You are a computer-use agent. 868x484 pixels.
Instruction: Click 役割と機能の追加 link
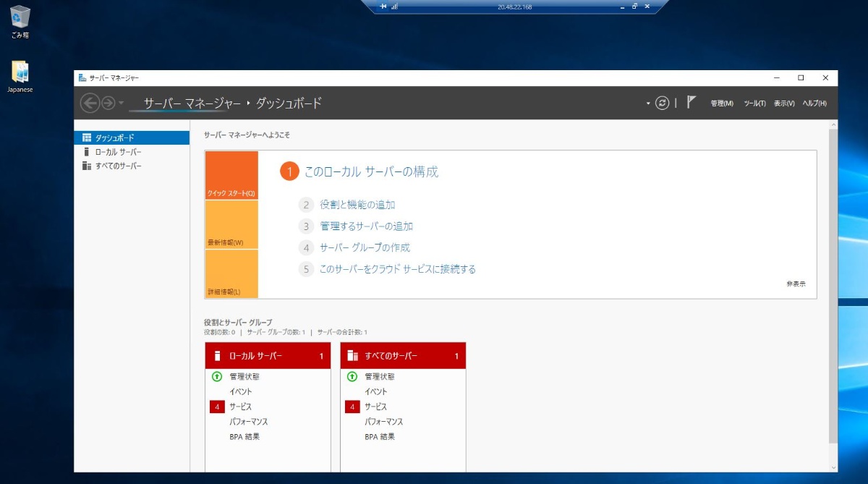[x=357, y=205]
